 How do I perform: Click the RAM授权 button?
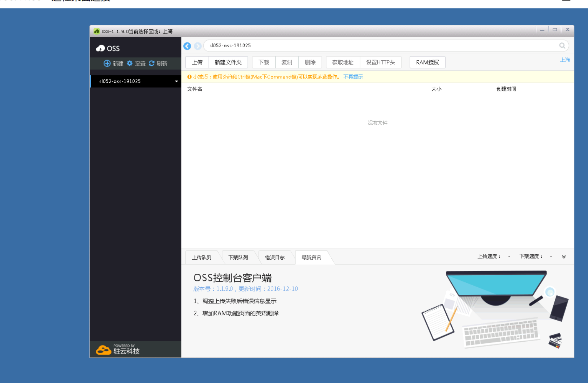(427, 62)
